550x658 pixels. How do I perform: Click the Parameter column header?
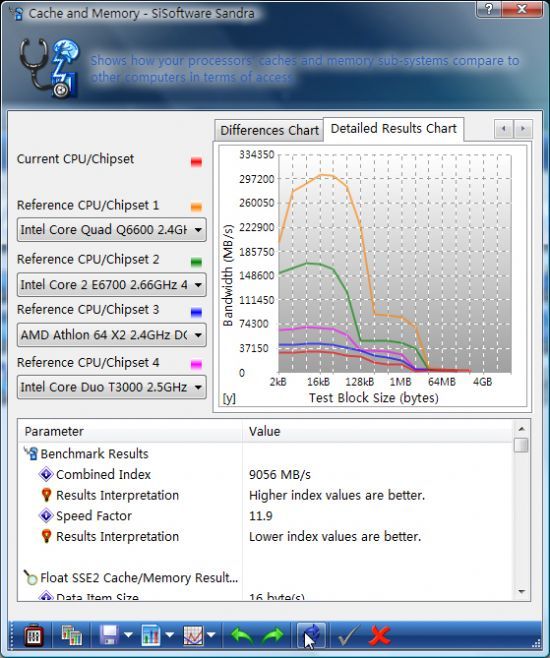[x=130, y=431]
